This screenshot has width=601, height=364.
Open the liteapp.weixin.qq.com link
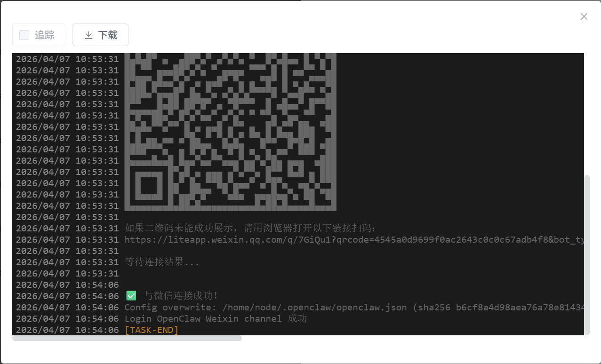click(354, 240)
